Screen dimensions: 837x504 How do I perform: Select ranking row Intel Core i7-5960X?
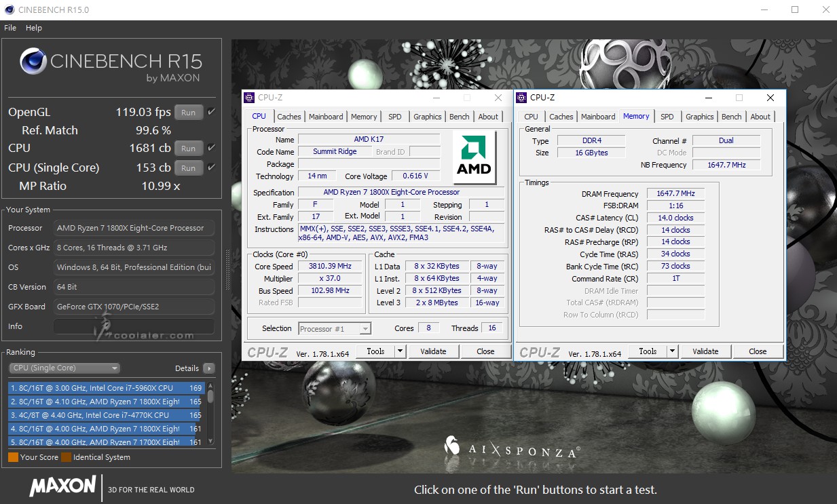(107, 388)
